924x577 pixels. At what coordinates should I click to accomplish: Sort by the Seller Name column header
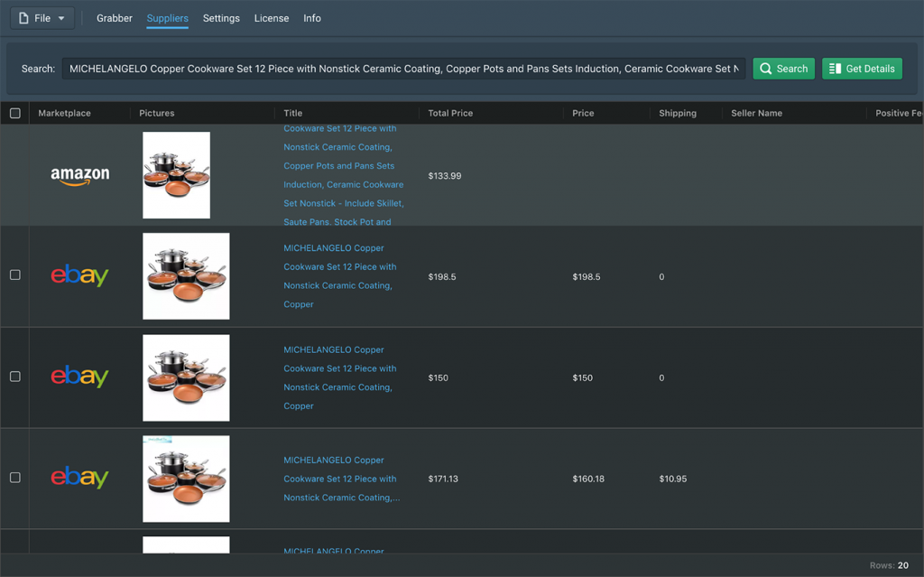click(756, 113)
